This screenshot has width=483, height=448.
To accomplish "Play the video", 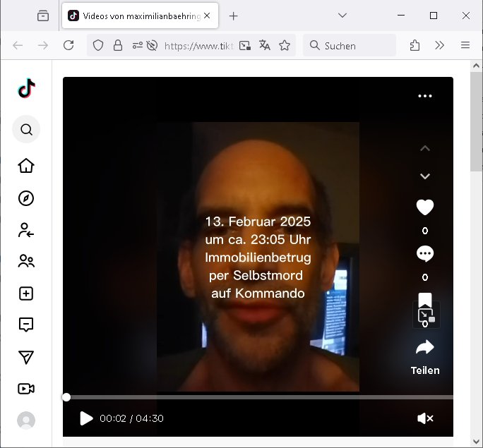I will tap(86, 418).
